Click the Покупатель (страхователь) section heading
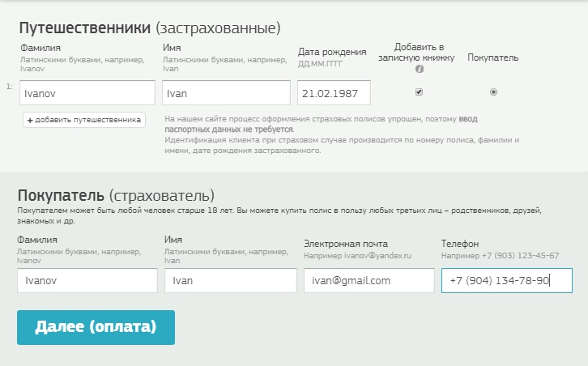The height and width of the screenshot is (366, 588). coord(116,195)
